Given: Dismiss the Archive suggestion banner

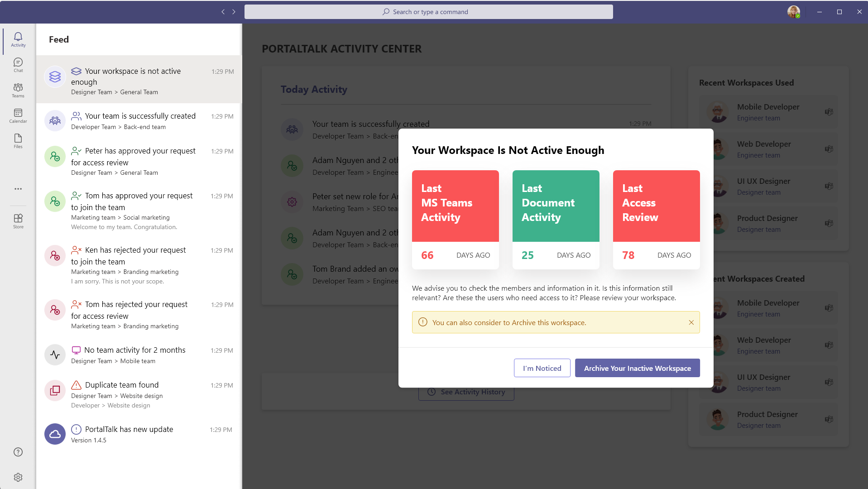Looking at the screenshot, I should click(691, 322).
